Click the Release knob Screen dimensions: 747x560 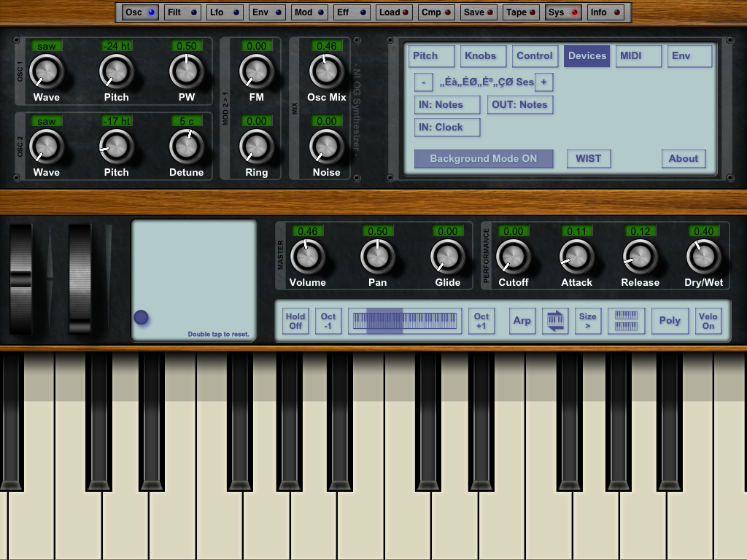point(640,256)
